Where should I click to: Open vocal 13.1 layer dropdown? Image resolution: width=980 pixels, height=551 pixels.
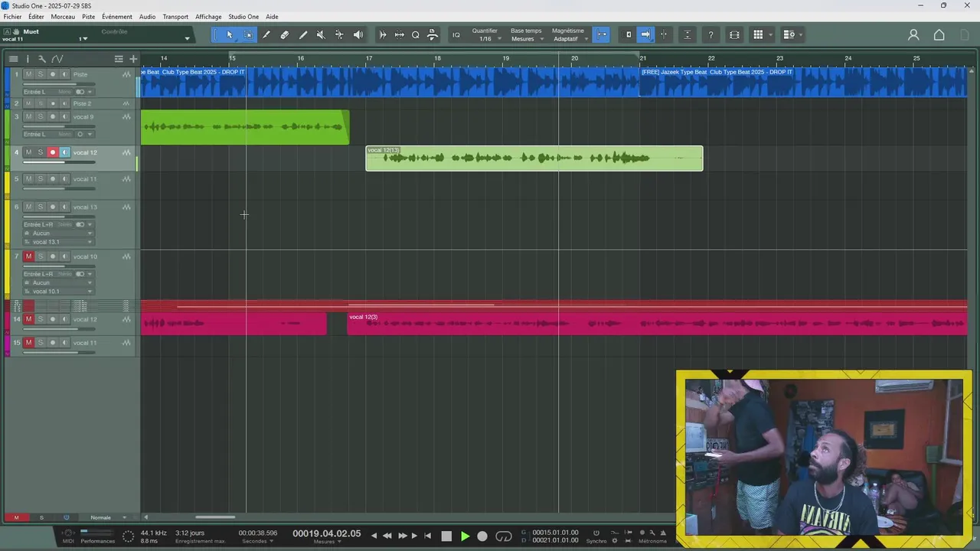tap(58, 242)
